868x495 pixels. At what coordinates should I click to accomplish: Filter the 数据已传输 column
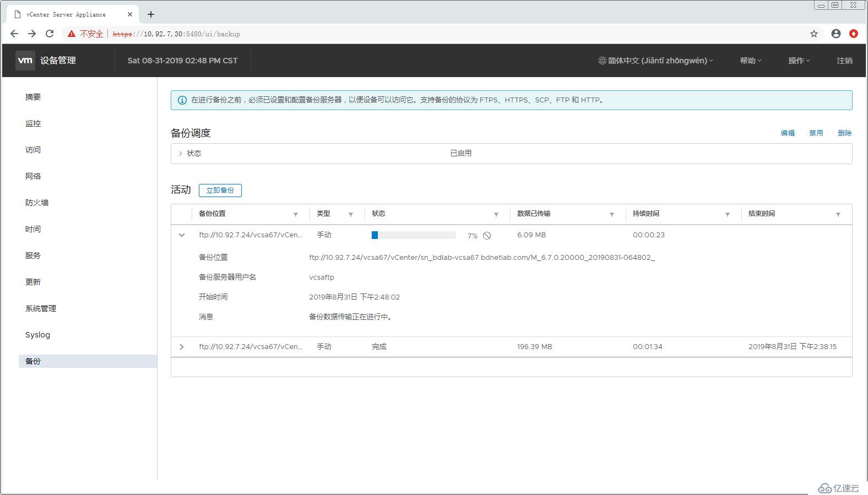click(x=612, y=214)
